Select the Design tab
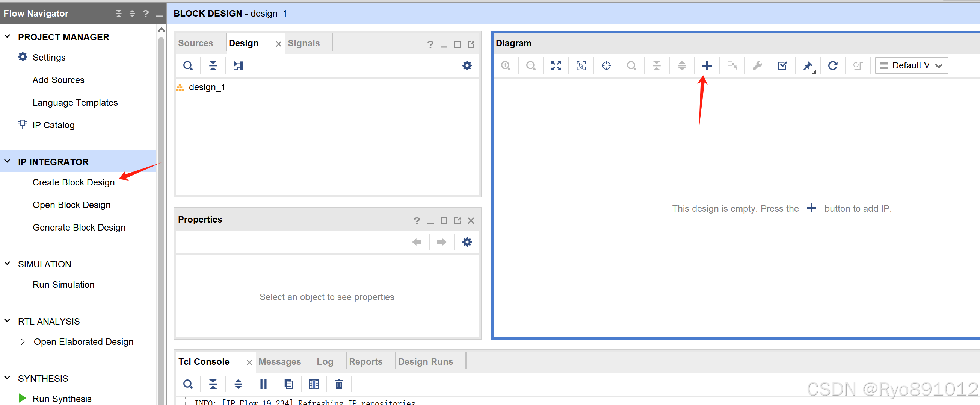Image resolution: width=980 pixels, height=405 pixels. coord(244,44)
